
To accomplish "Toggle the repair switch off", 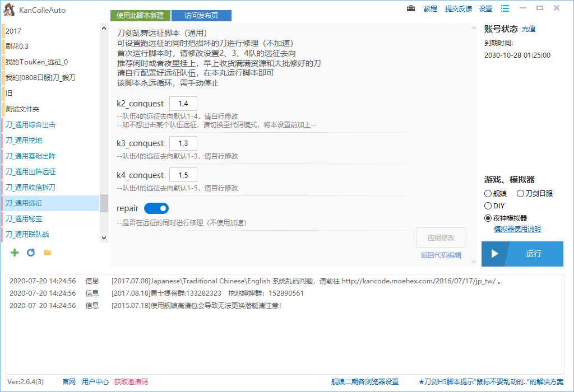I will [156, 208].
